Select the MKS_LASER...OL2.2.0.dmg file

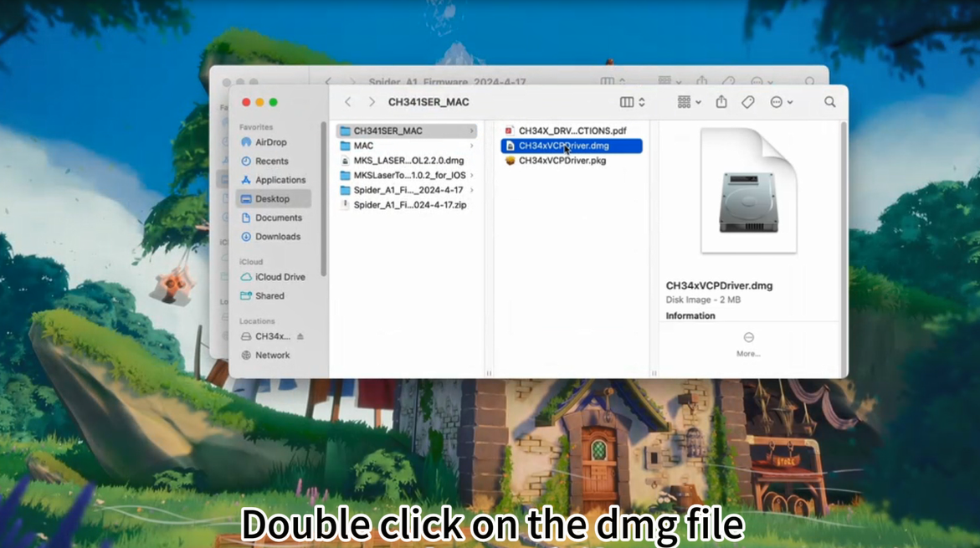[406, 161]
